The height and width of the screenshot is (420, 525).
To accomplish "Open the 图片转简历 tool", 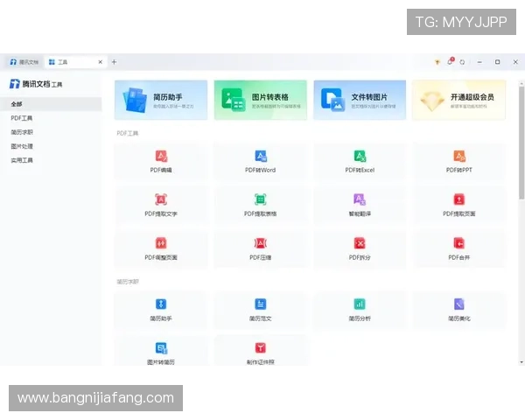I will pyautogui.click(x=161, y=351).
